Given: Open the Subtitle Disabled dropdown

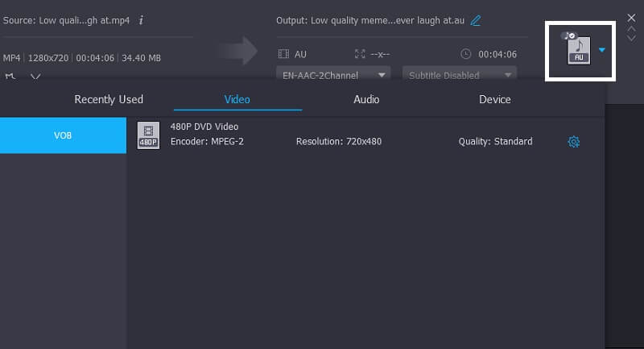Looking at the screenshot, I should [x=460, y=75].
